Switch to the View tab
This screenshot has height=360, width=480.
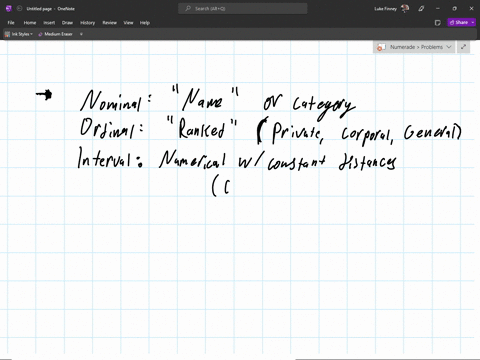[128, 23]
